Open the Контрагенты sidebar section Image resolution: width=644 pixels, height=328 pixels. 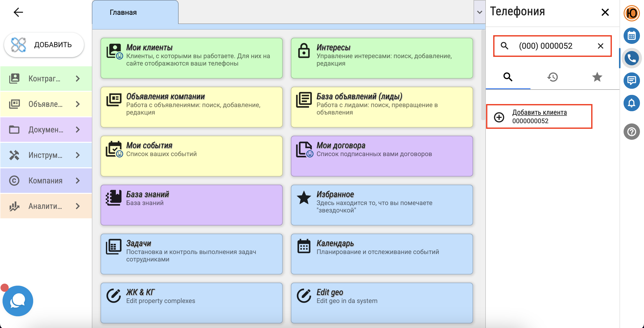pyautogui.click(x=46, y=79)
